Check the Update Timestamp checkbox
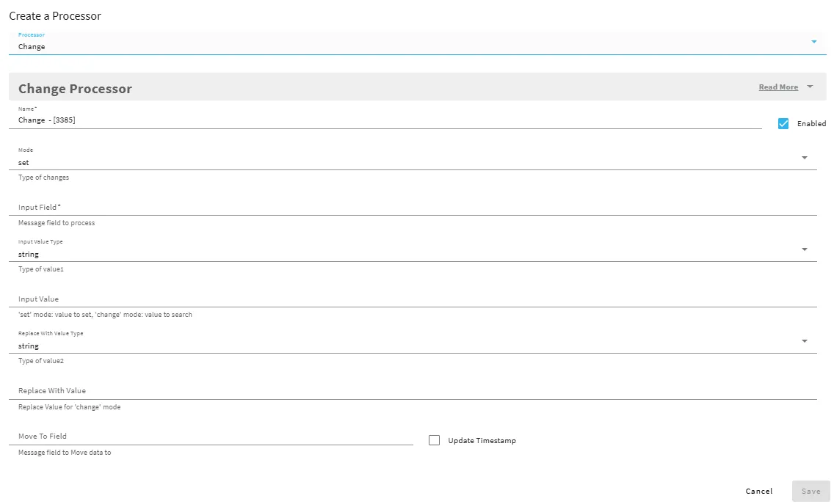The height and width of the screenshot is (504, 834). tap(434, 440)
